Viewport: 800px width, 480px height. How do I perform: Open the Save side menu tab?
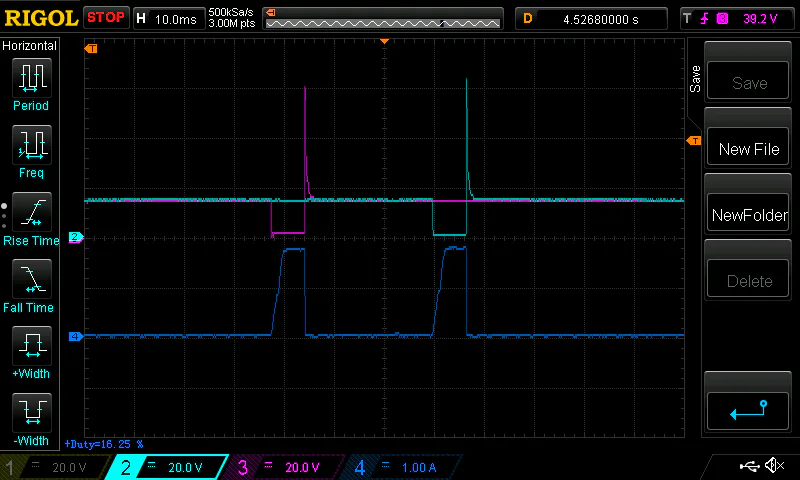pyautogui.click(x=695, y=80)
